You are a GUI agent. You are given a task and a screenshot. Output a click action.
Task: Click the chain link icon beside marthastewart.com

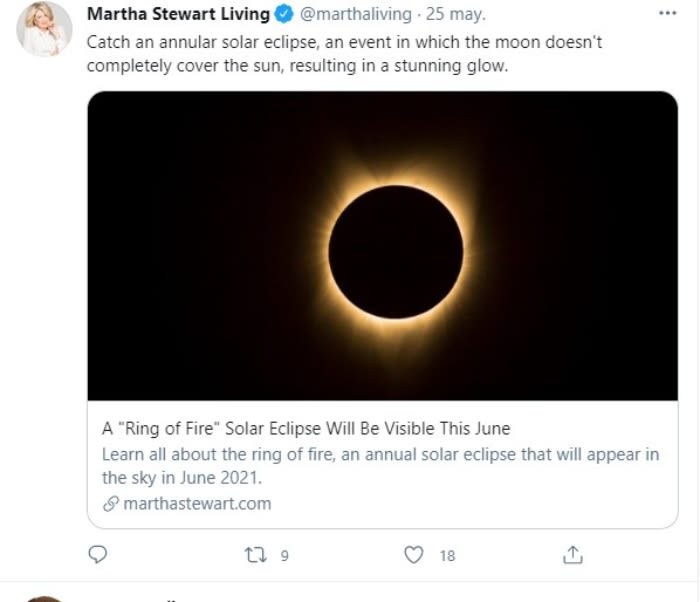click(111, 503)
